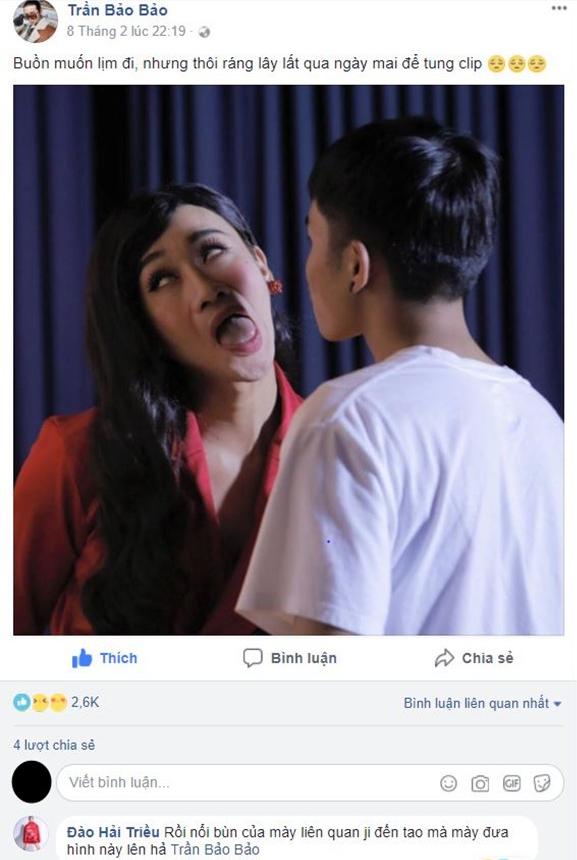Image resolution: width=577 pixels, height=860 pixels.
Task: Open the sticker picker icon
Action: [542, 783]
